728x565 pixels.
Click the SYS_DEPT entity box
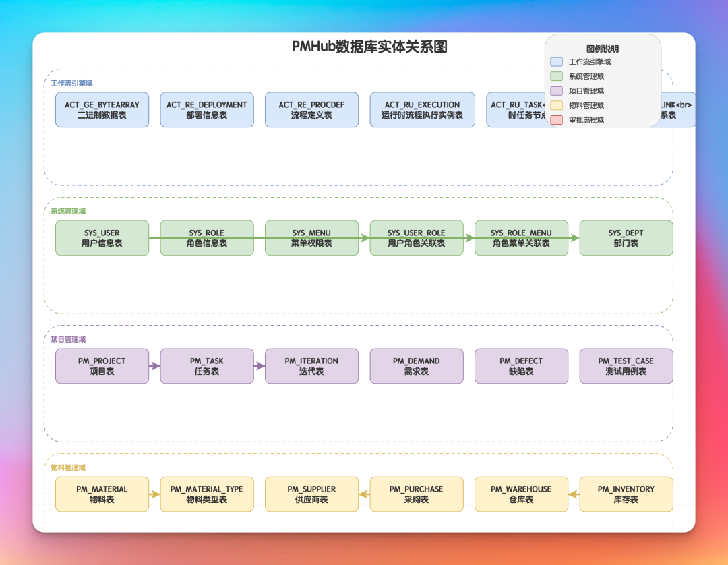click(x=626, y=238)
